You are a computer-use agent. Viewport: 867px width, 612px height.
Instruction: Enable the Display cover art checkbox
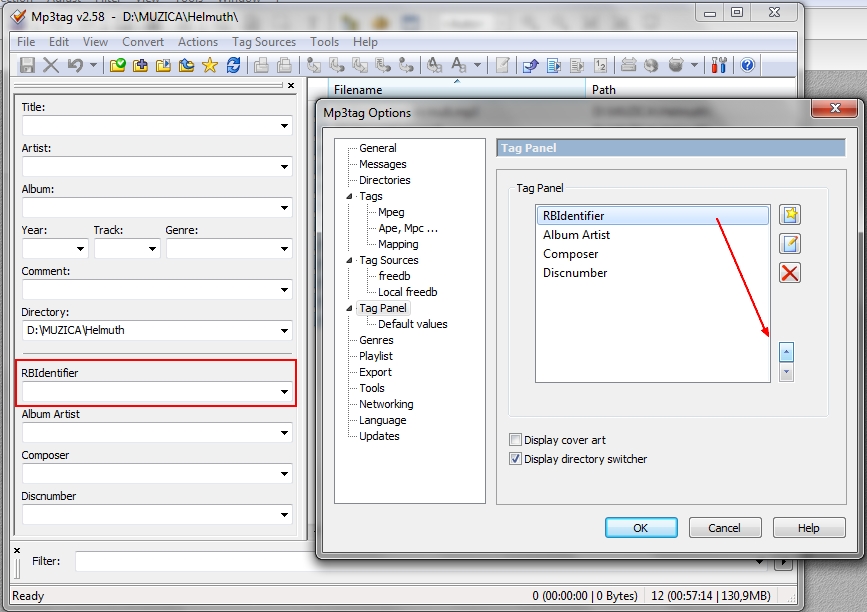point(515,440)
